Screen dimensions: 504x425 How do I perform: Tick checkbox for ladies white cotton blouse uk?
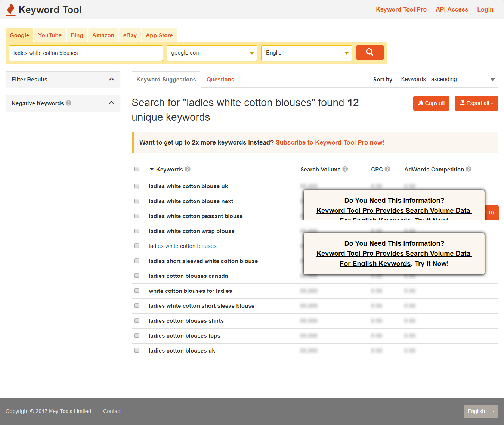[137, 186]
